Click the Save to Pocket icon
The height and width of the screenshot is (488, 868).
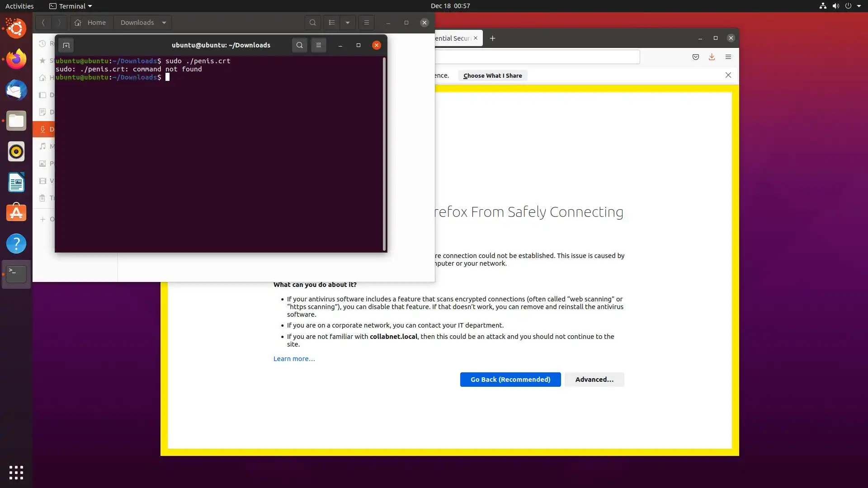[696, 57]
